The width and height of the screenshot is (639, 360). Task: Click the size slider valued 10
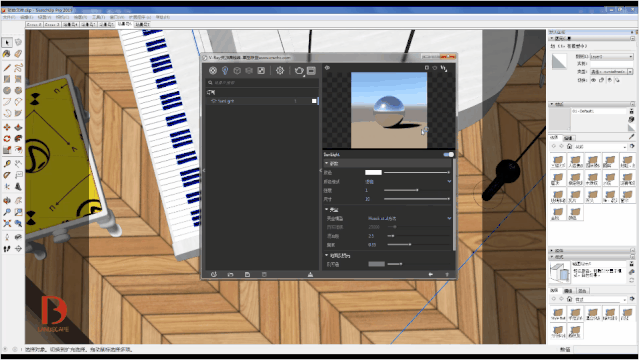pyautogui.click(x=416, y=199)
